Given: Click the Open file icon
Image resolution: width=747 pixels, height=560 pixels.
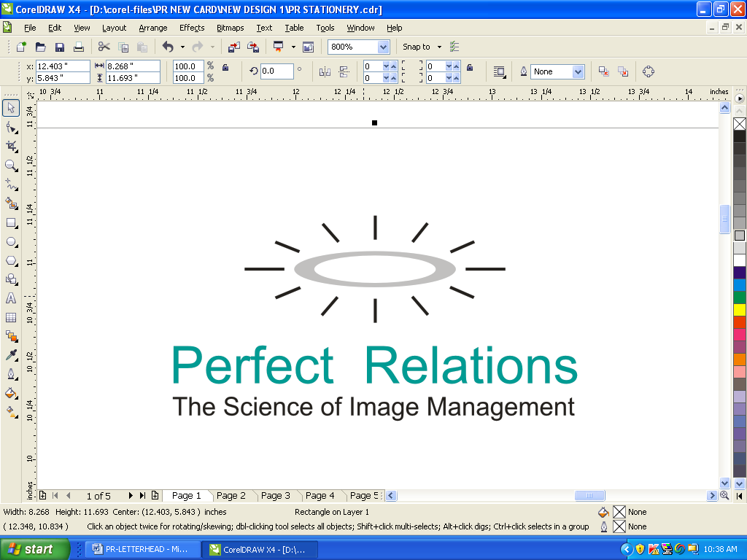Looking at the screenshot, I should (x=41, y=47).
